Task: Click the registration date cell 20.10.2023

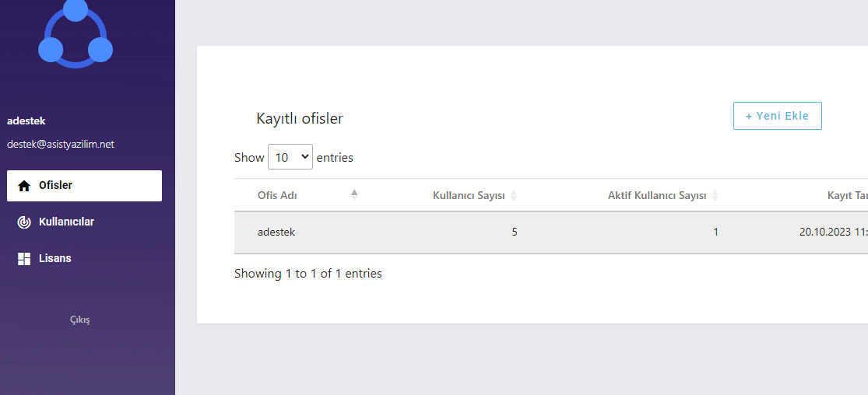Action: (x=833, y=232)
